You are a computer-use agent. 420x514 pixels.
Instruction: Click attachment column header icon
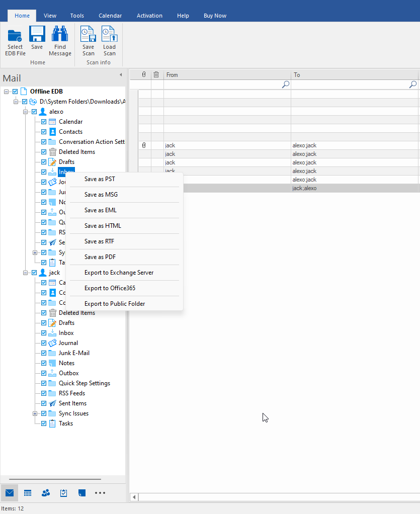(x=144, y=75)
